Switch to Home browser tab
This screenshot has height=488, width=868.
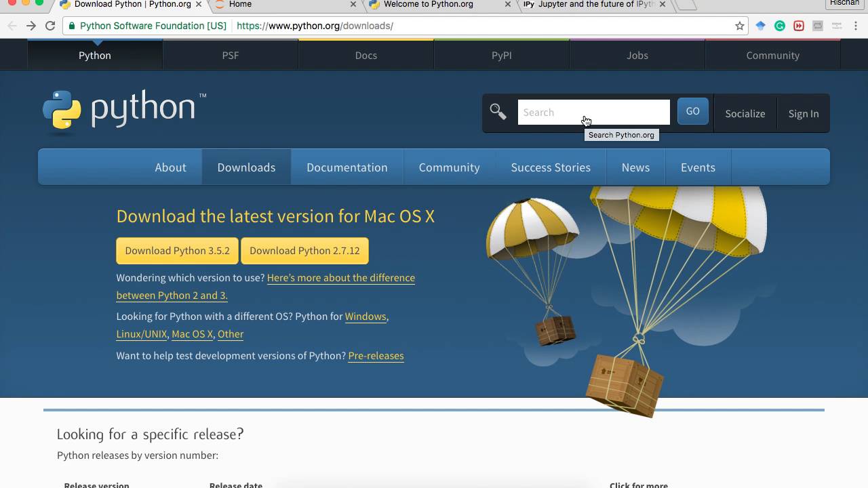click(283, 5)
